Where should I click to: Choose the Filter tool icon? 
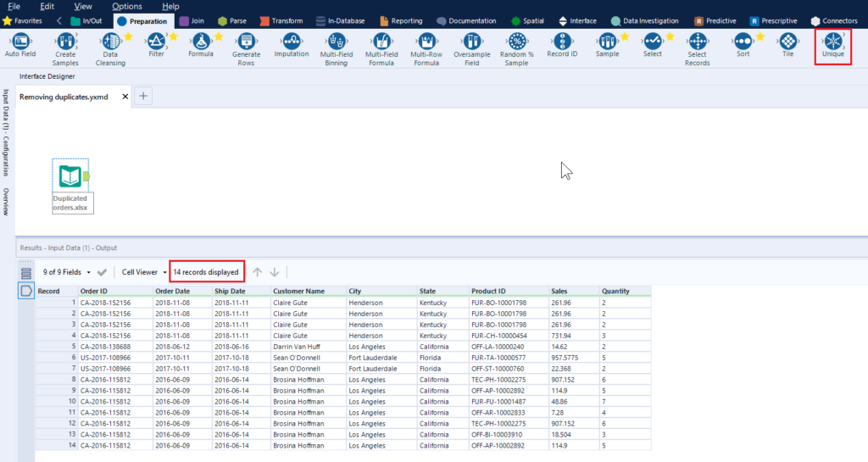(155, 42)
